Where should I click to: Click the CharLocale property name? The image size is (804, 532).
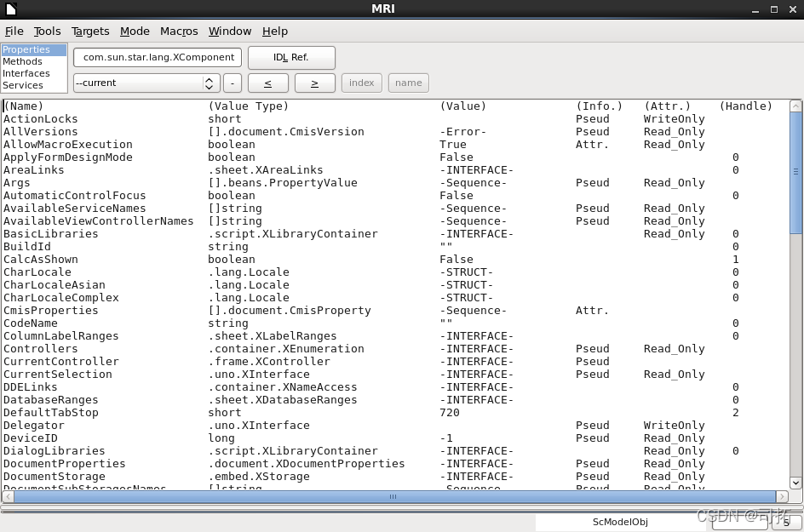37,272
